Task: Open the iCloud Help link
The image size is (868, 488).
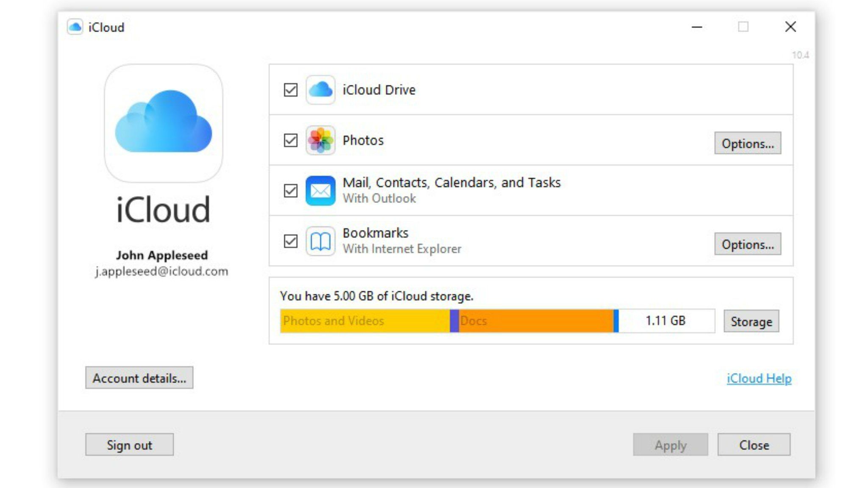Action: [759, 378]
